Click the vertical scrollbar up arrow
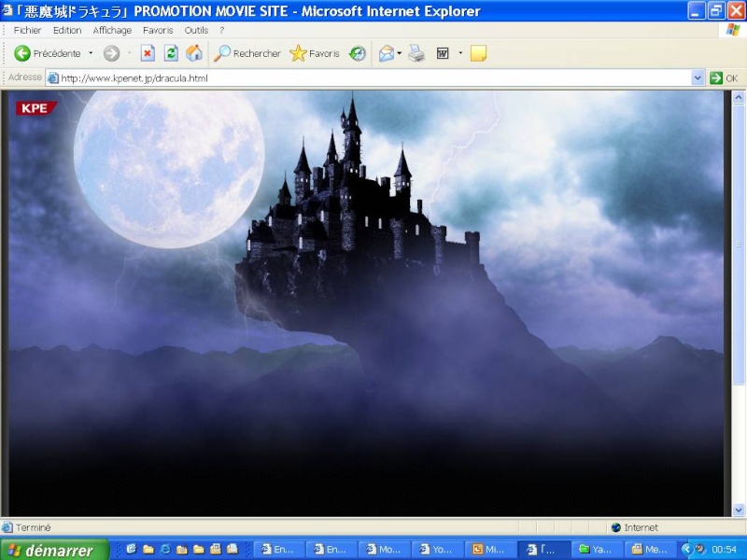Screen dimensions: 747x560 click(x=739, y=98)
